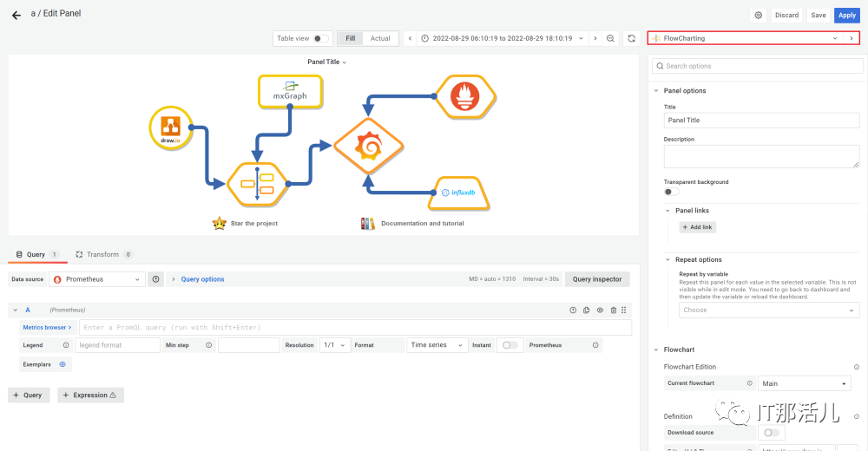Add a new Expression
Screen dimensions: 868x451
(90, 395)
